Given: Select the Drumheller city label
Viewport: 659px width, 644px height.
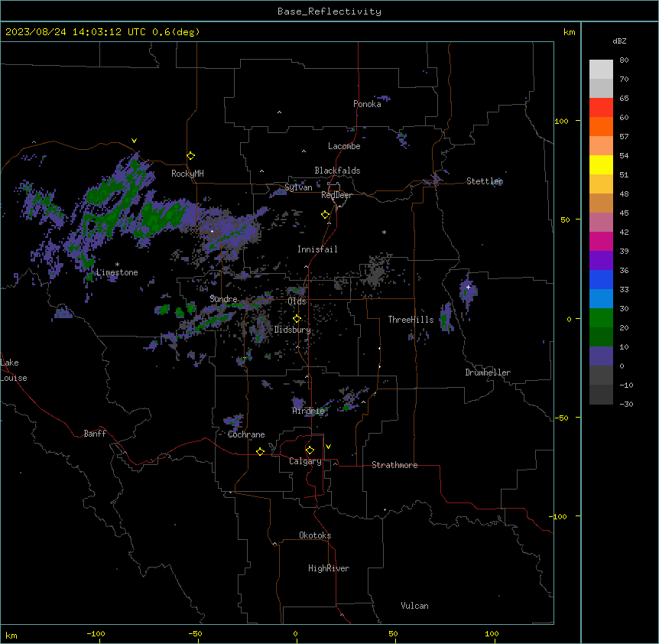Looking at the screenshot, I should point(488,372).
